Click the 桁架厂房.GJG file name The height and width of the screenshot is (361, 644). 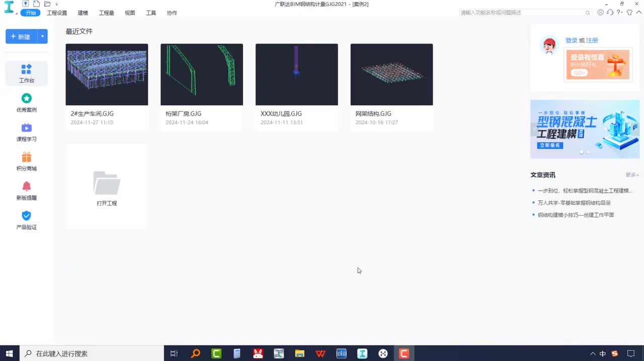pyautogui.click(x=183, y=114)
